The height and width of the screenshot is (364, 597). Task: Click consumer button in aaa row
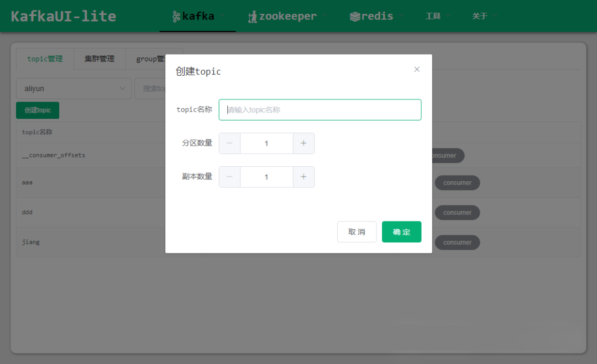point(457,183)
